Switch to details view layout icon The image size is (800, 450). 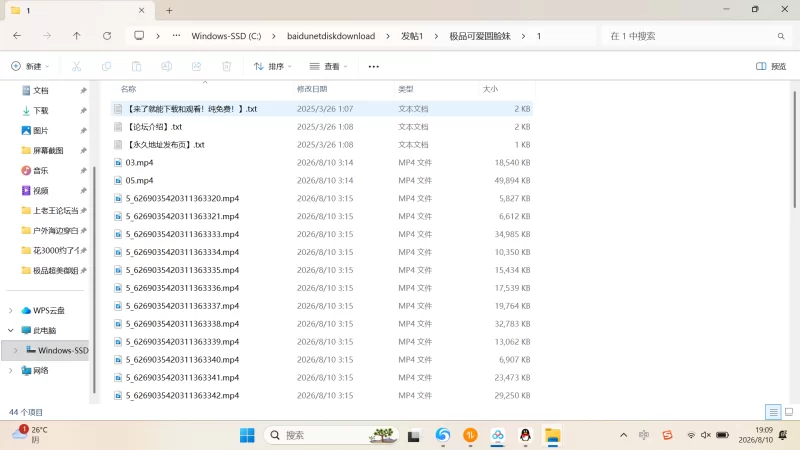773,412
